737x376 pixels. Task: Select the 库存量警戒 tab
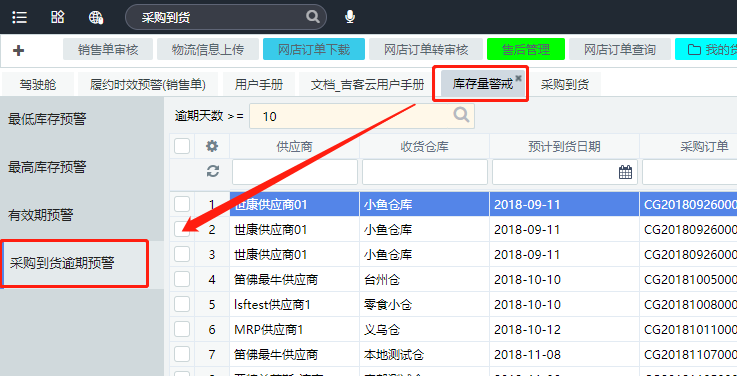483,85
